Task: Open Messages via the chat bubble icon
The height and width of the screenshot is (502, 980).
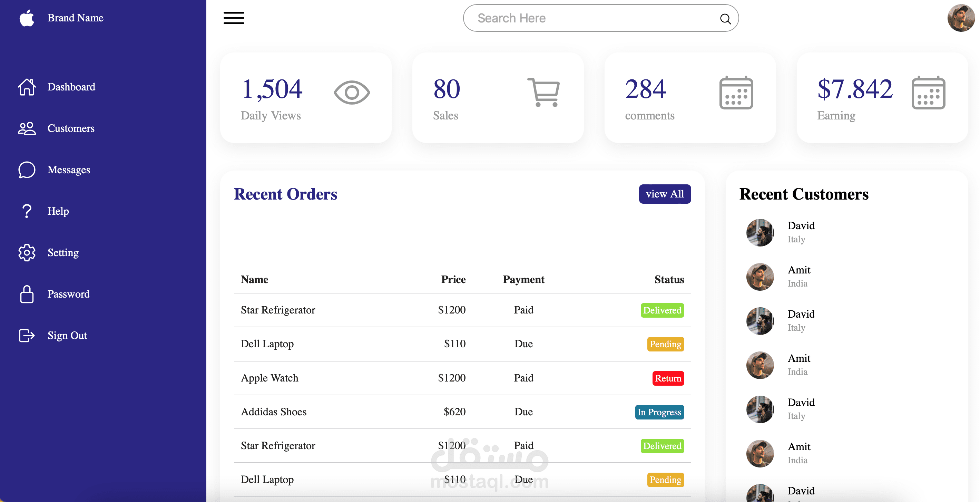Action: 27,170
